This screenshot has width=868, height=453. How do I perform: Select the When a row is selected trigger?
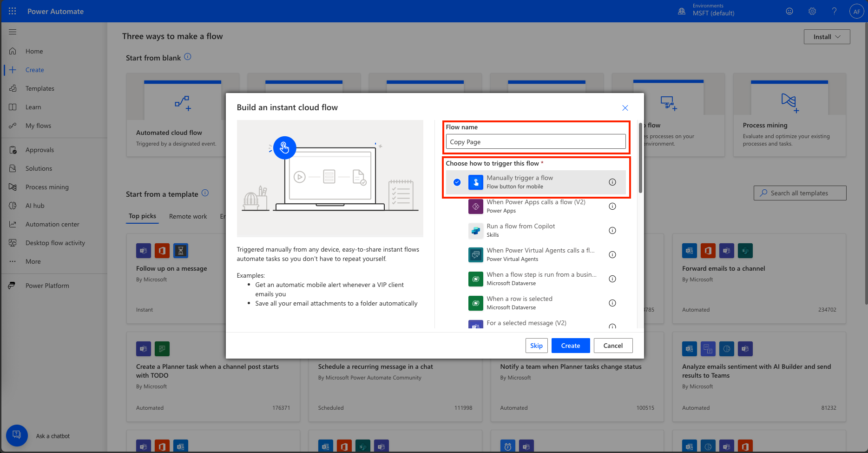pyautogui.click(x=519, y=303)
